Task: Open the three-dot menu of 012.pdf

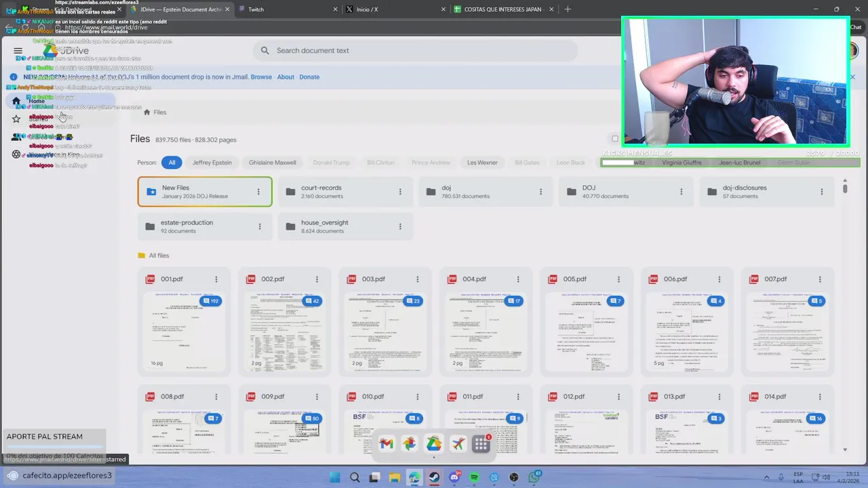Action: tap(618, 396)
